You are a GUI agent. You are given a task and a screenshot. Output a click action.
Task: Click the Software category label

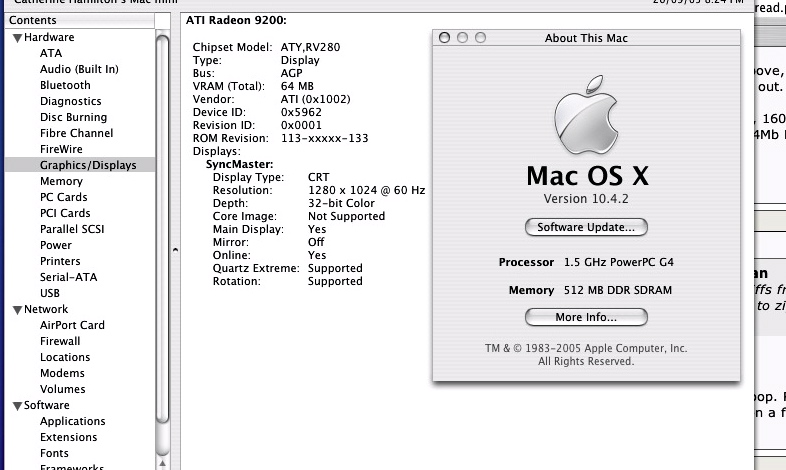(x=47, y=405)
